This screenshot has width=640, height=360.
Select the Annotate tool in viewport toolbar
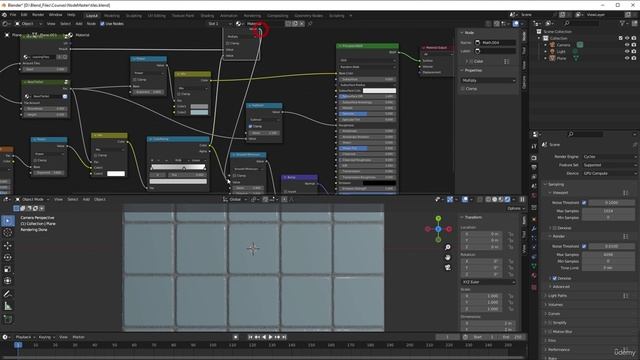click(8, 294)
